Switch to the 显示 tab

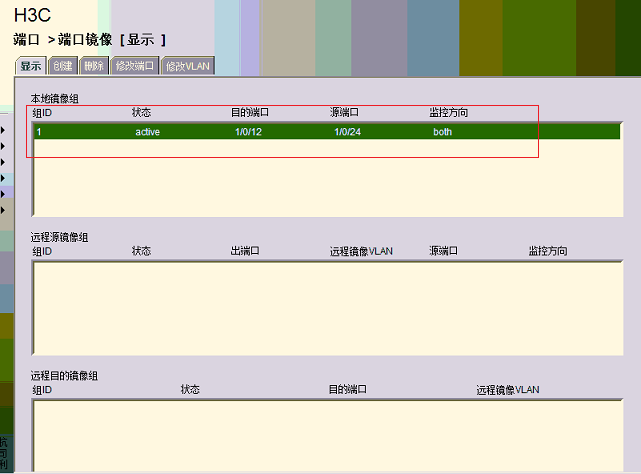coord(31,66)
